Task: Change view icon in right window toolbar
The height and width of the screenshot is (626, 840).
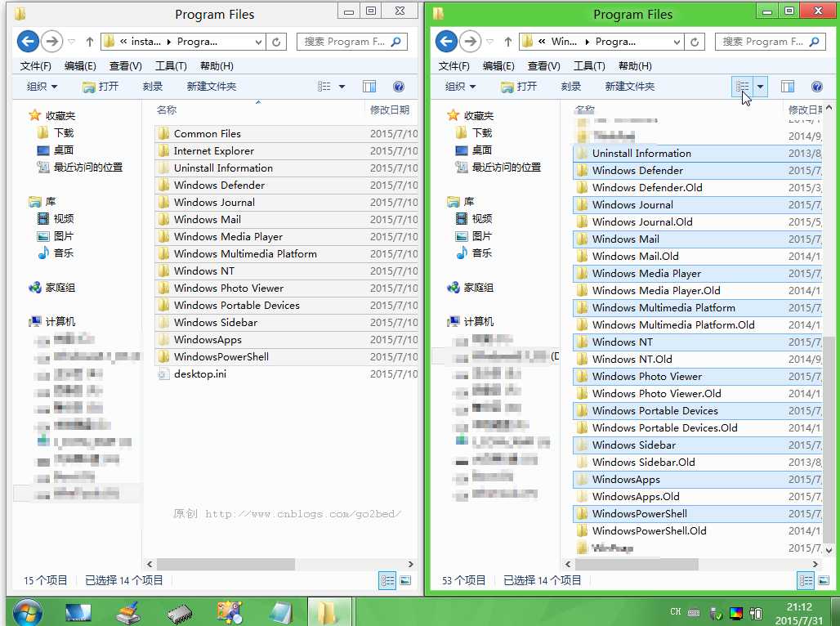Action: coord(743,87)
